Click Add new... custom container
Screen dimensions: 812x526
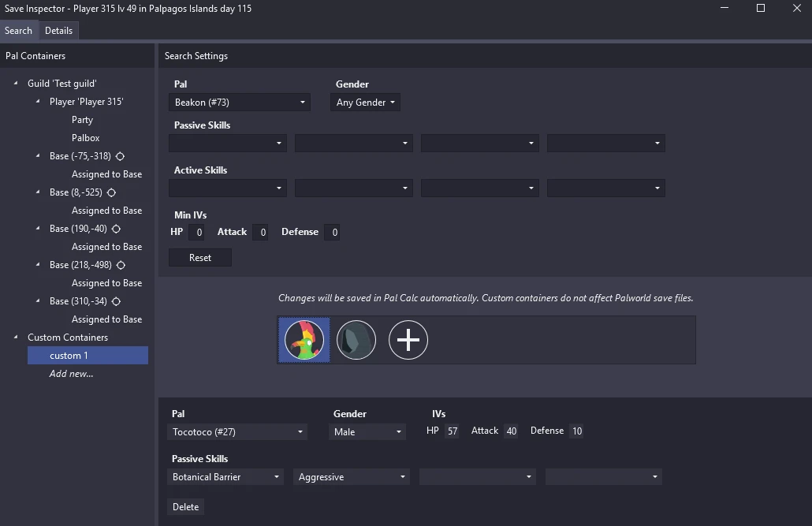[x=72, y=374]
